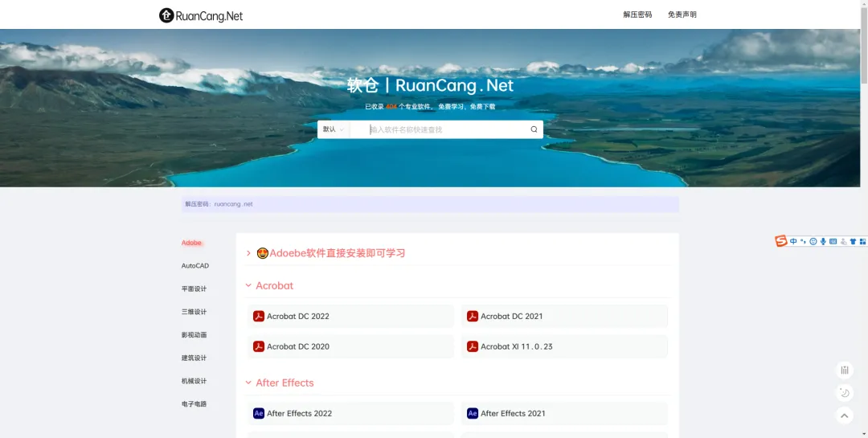The height and width of the screenshot is (438, 868).
Task: Open 免责声明 in the top navigation
Action: coord(682,15)
